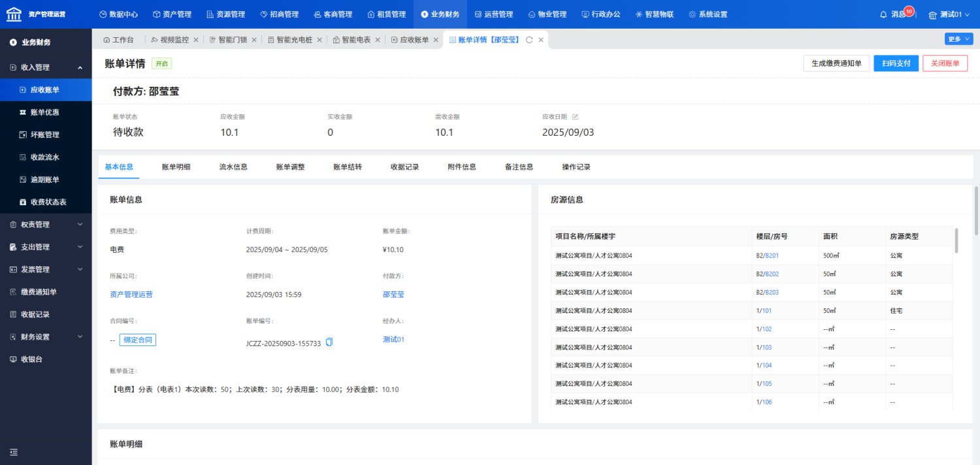Viewport: 980px width, 465px height.
Task: Switch to the 账单结转 tab
Action: pyautogui.click(x=348, y=167)
